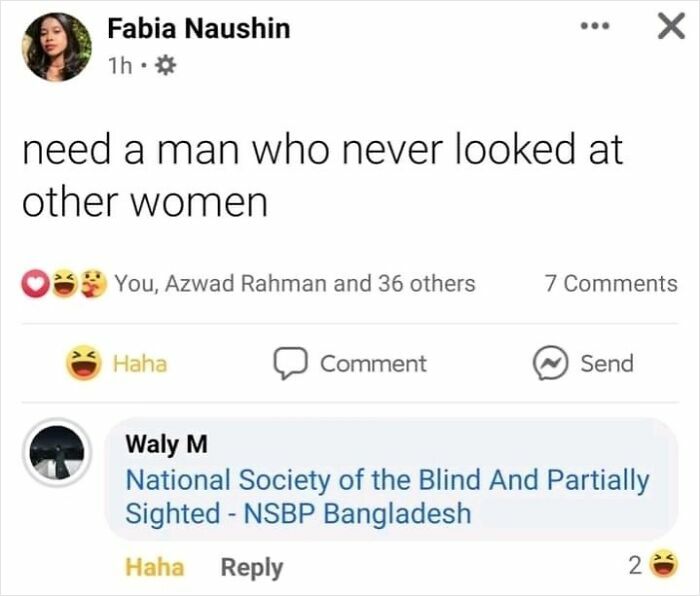Open the three-dots post options menu
Image resolution: width=700 pixels, height=596 pixels.
(x=597, y=28)
